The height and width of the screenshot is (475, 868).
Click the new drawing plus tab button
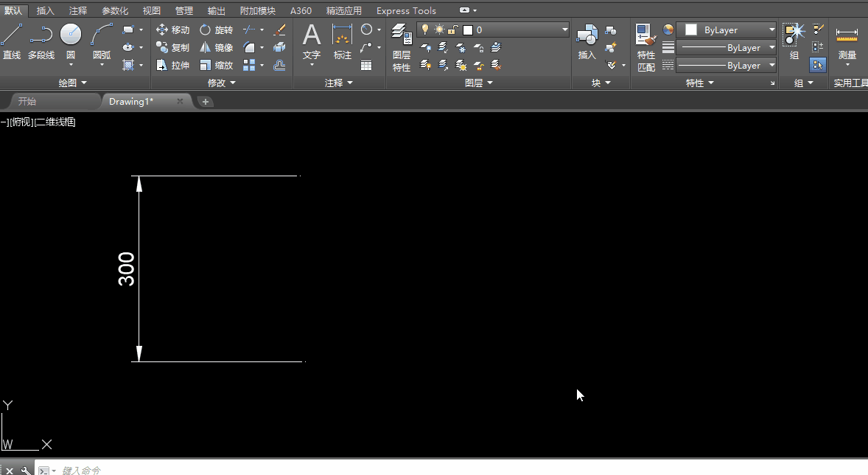click(x=206, y=102)
